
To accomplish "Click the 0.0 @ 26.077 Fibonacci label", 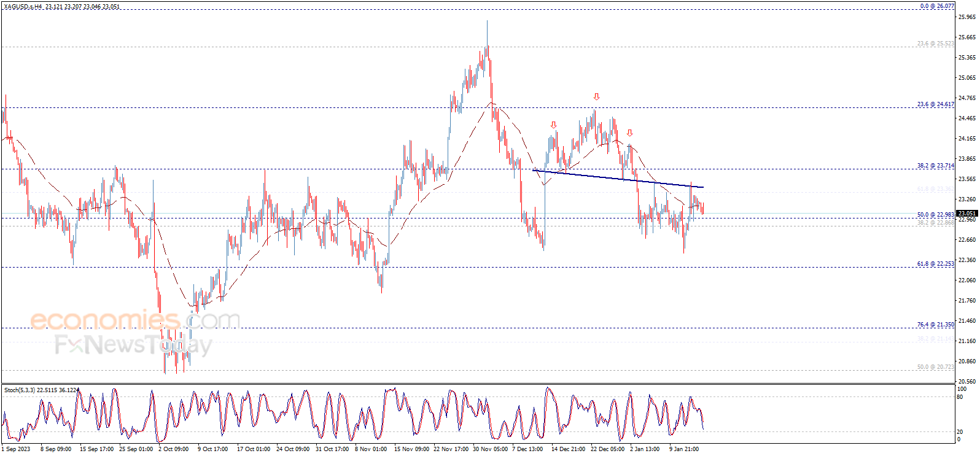I will point(936,6).
